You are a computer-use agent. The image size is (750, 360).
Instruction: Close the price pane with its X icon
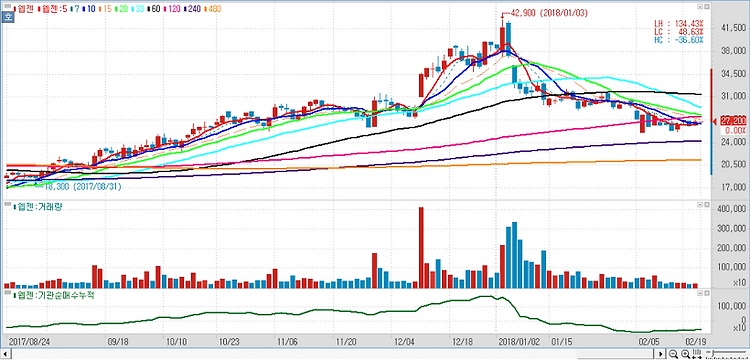(707, 7)
